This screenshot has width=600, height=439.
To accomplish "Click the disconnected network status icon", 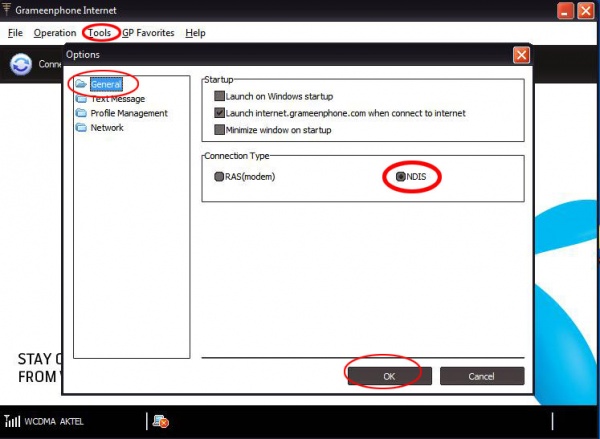I will [x=160, y=421].
